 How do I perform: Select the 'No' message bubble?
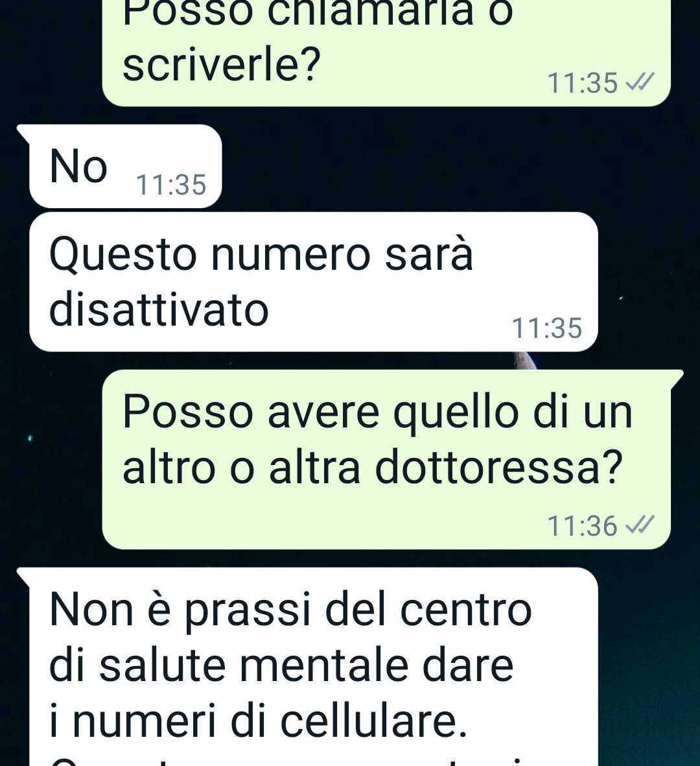coord(125,166)
